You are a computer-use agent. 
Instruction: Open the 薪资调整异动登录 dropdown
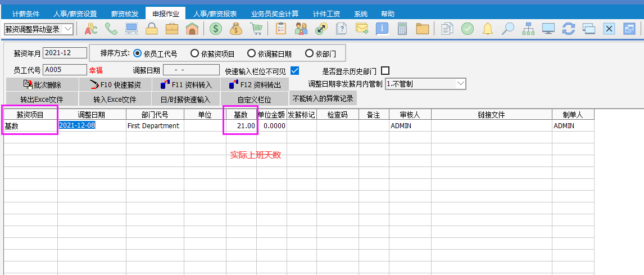69,29
